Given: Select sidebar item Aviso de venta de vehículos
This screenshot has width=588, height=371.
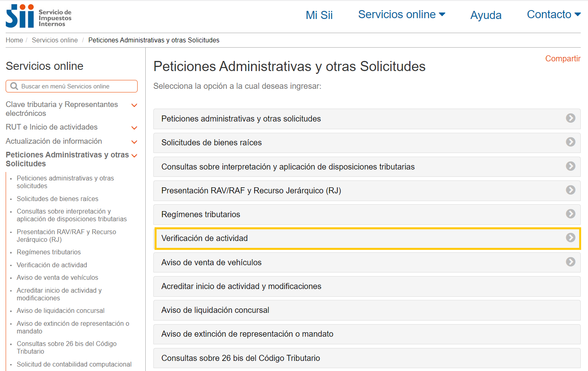Looking at the screenshot, I should point(57,277).
